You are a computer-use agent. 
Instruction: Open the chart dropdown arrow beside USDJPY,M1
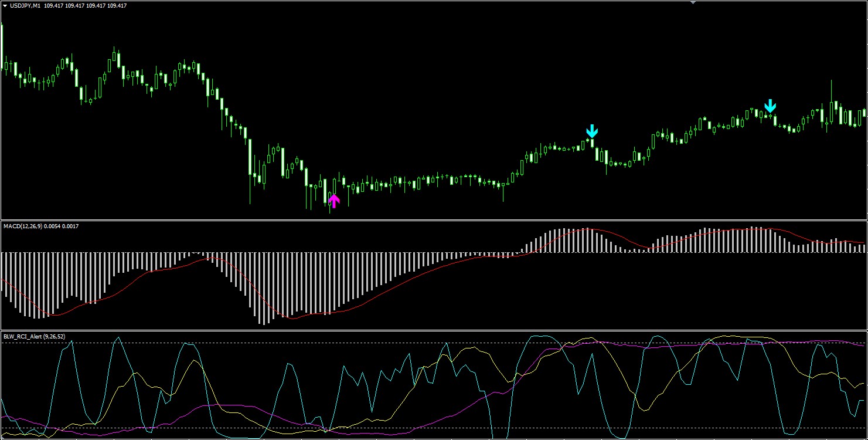click(x=5, y=6)
